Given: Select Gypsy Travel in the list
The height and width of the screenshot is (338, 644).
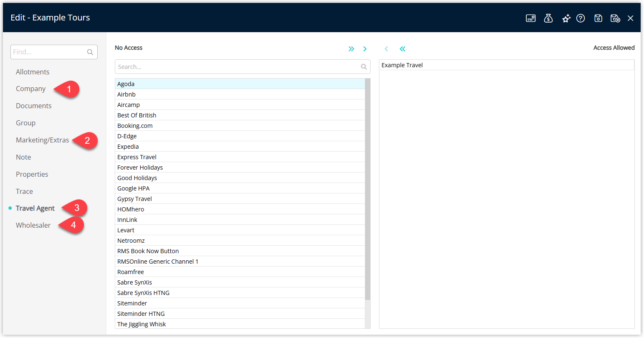Looking at the screenshot, I should coord(240,199).
